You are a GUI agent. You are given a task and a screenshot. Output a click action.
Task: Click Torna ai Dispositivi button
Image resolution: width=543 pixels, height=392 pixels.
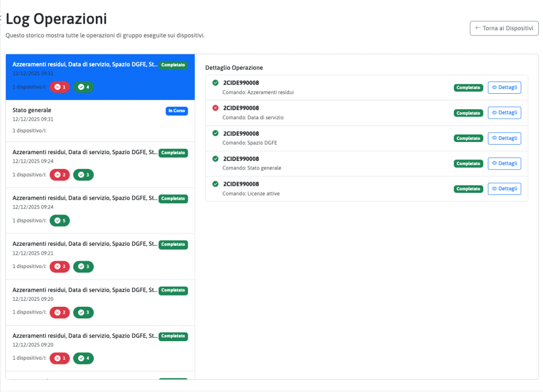[x=504, y=28]
